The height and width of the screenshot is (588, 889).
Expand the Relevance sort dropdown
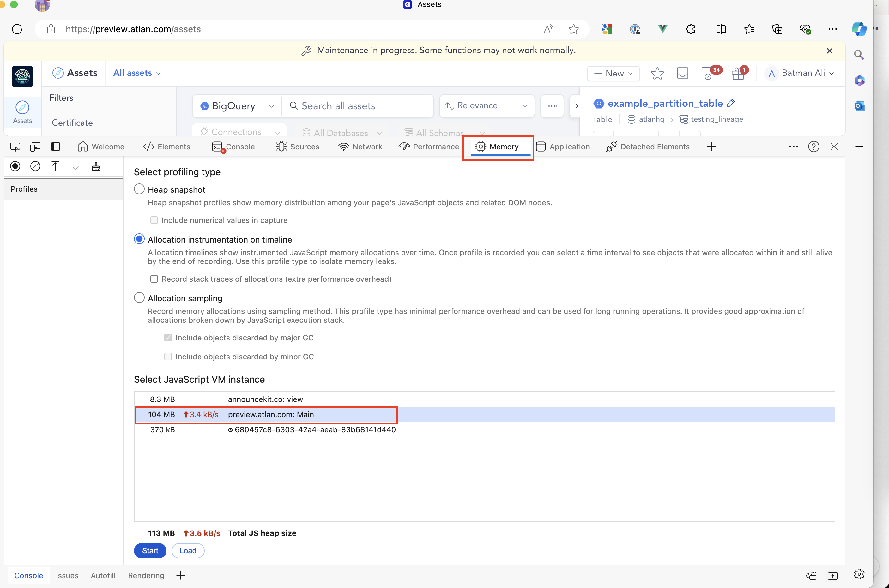click(525, 106)
